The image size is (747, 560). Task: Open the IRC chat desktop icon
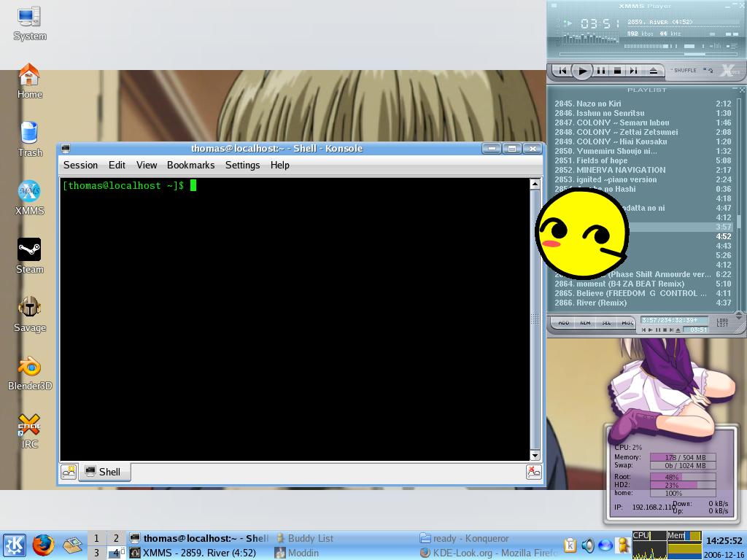(29, 431)
